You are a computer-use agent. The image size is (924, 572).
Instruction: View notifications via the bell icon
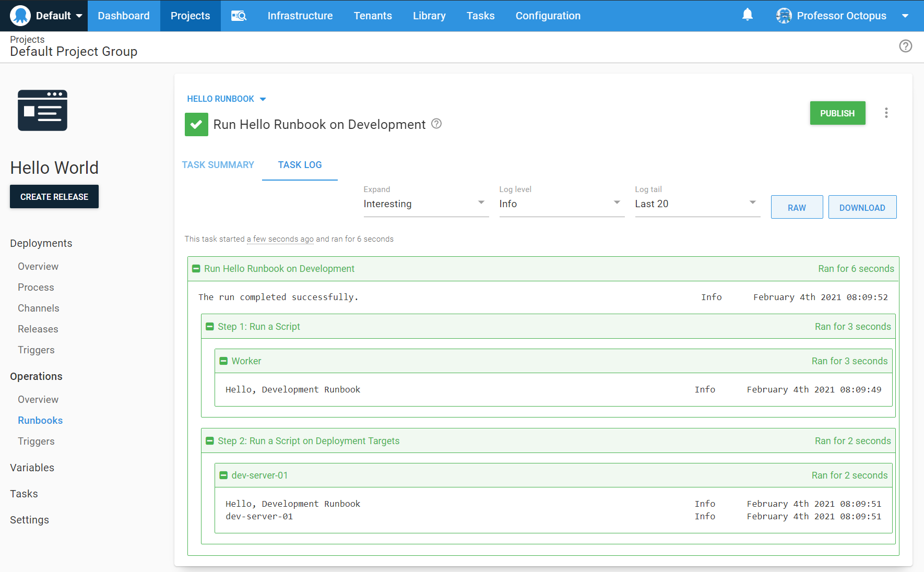click(x=748, y=15)
